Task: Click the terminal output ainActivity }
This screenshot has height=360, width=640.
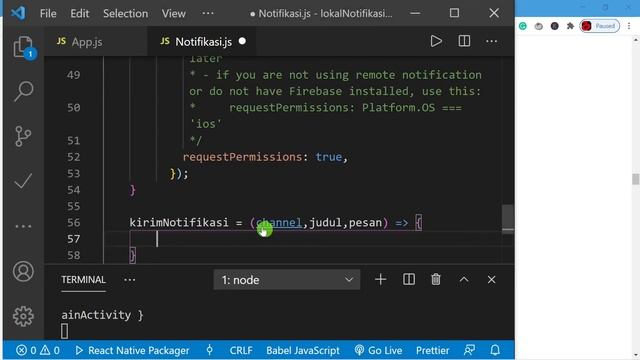Action: tap(102, 315)
